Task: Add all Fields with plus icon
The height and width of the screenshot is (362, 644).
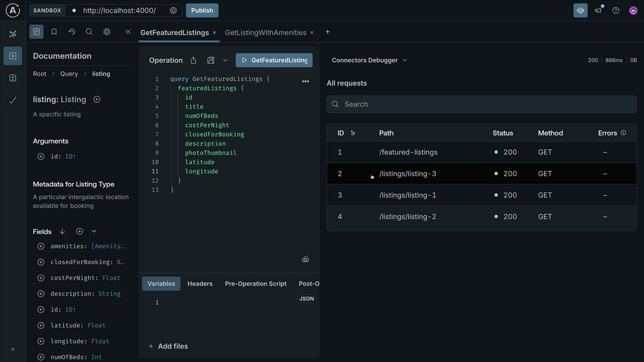Action: click(x=80, y=231)
